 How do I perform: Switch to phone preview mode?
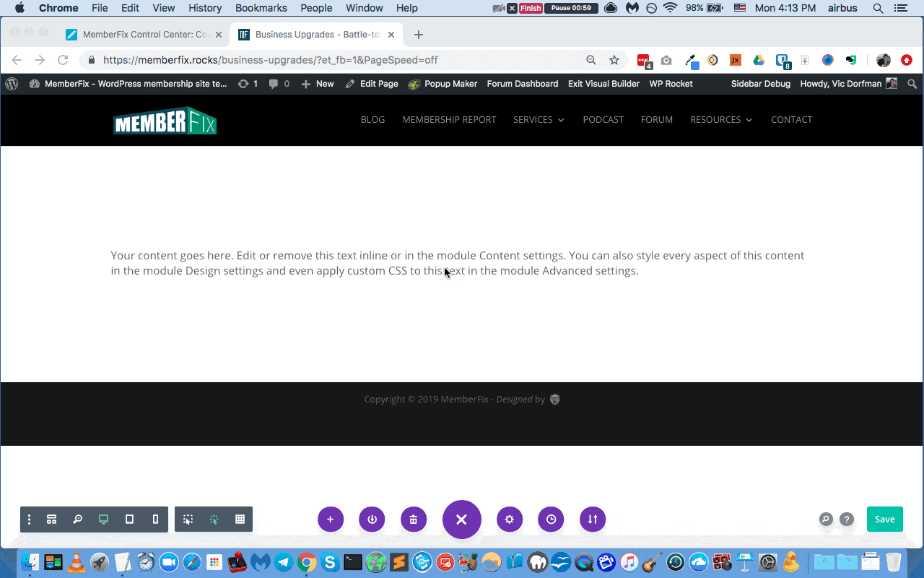pos(155,519)
